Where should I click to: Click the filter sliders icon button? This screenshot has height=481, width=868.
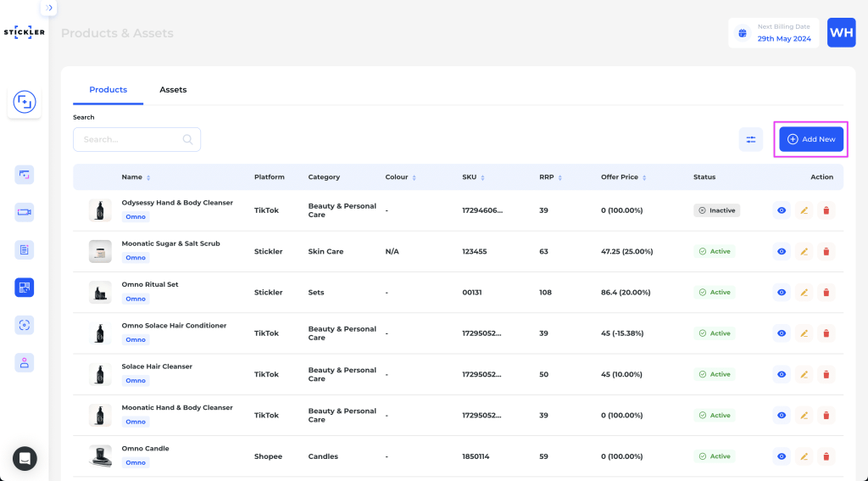click(751, 139)
